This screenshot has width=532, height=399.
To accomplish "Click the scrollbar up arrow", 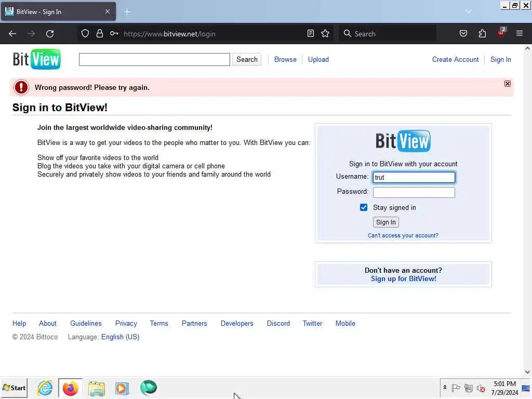I will (527, 48).
